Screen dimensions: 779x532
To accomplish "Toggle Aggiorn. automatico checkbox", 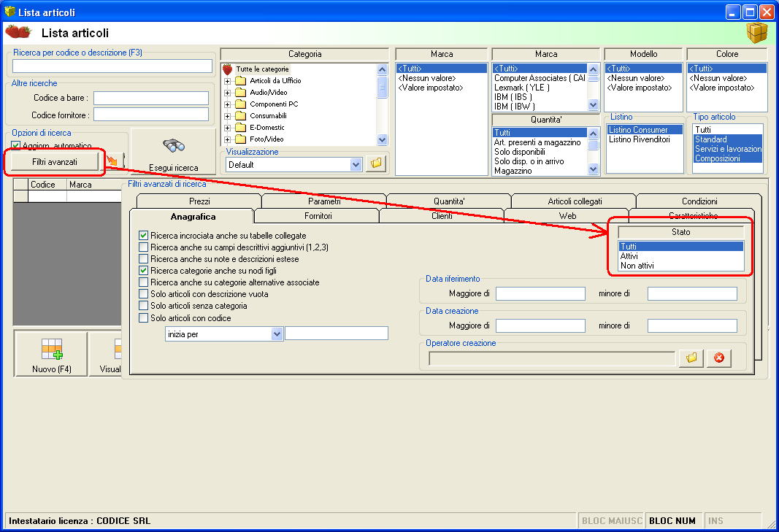I will click(x=16, y=145).
